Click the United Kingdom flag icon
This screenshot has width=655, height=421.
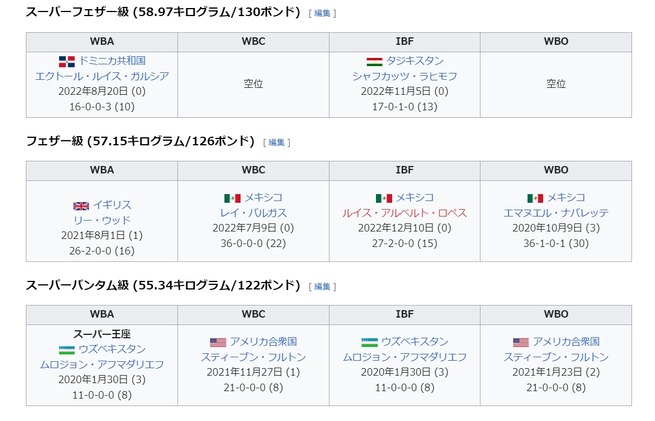point(81,206)
